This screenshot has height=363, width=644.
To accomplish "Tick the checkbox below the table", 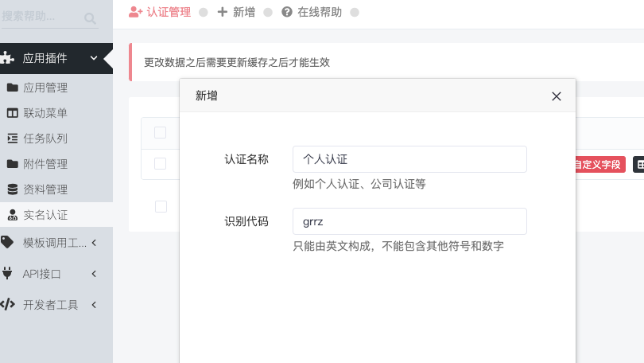I will coord(161,206).
